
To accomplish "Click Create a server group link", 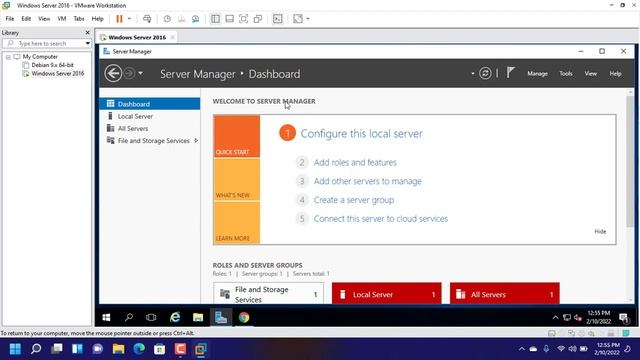I will tap(354, 200).
